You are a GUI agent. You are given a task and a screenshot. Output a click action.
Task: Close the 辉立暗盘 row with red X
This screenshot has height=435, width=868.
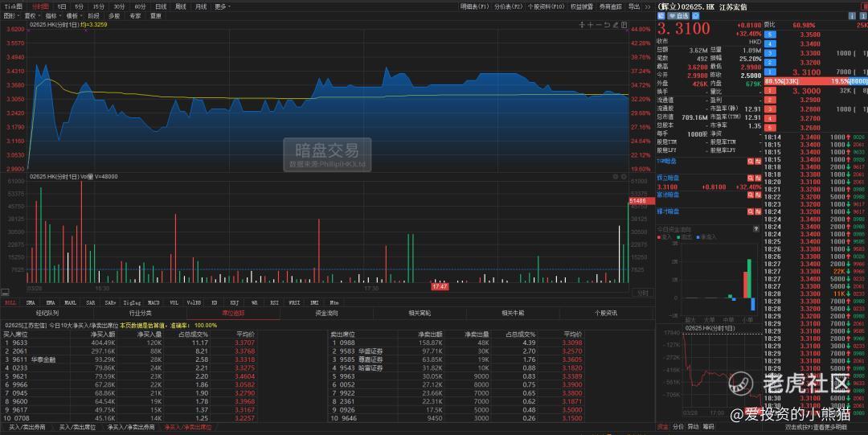click(x=759, y=178)
